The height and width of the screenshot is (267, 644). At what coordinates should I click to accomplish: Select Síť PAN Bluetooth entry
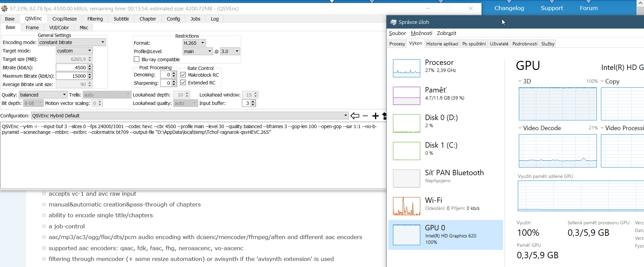[x=445, y=179]
